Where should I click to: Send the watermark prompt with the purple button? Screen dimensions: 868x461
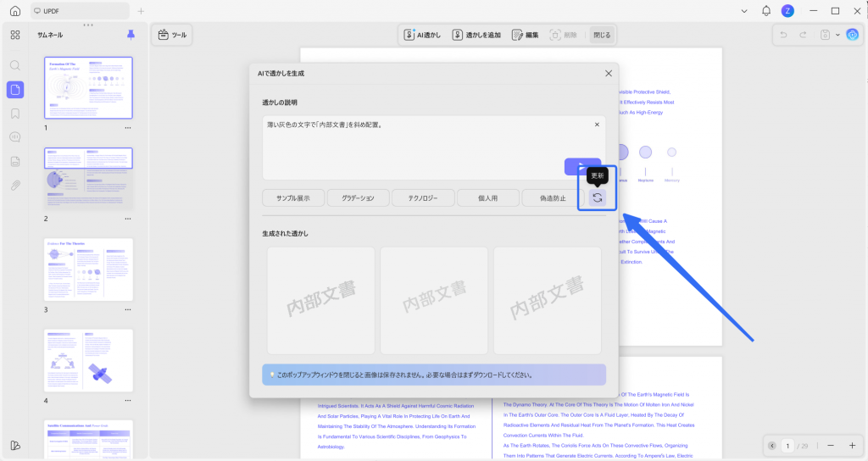(582, 166)
